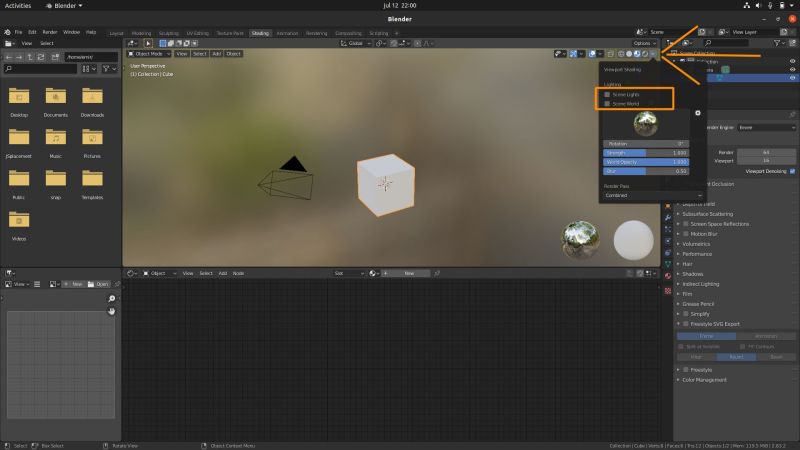Open Global transform orientation dropdown
This screenshot has width=800, height=450.
click(356, 43)
